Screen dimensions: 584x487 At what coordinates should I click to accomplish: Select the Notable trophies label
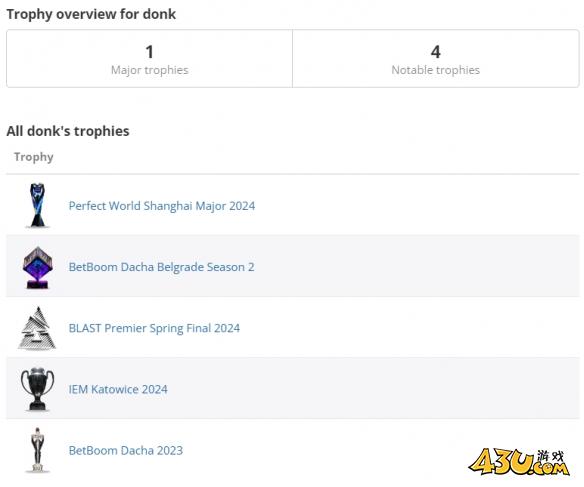pos(436,70)
